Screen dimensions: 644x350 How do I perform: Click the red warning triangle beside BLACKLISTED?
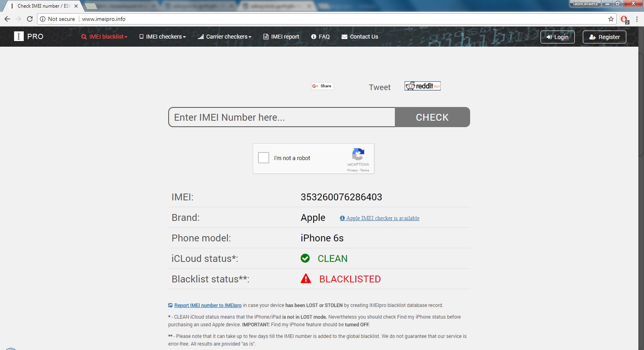[306, 278]
